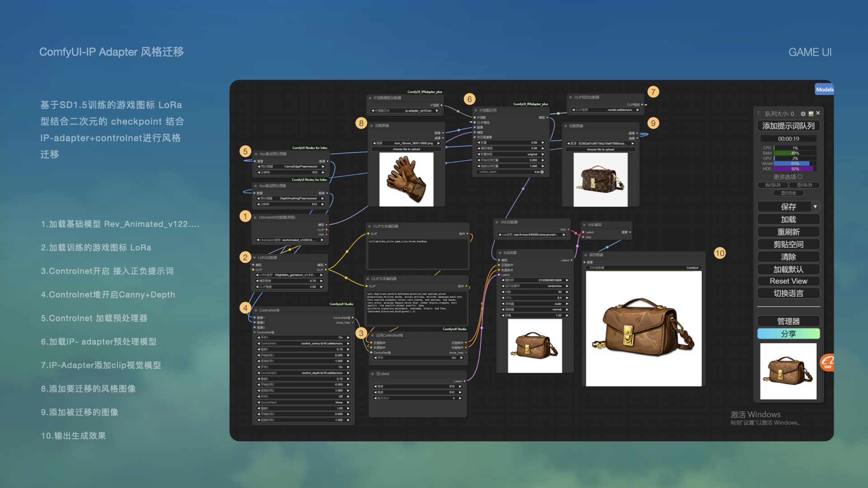
Task: Collapse the IP适配应用 node via its dot
Action: tap(476, 110)
